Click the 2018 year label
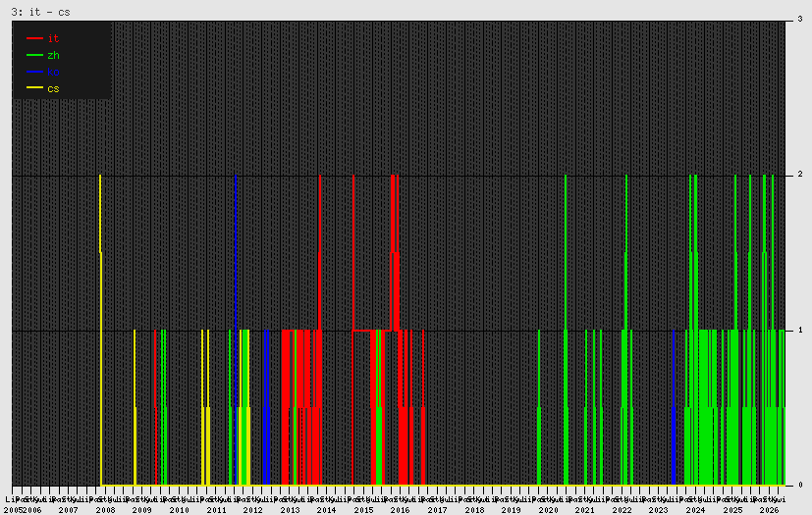The height and width of the screenshot is (515, 812). (474, 510)
